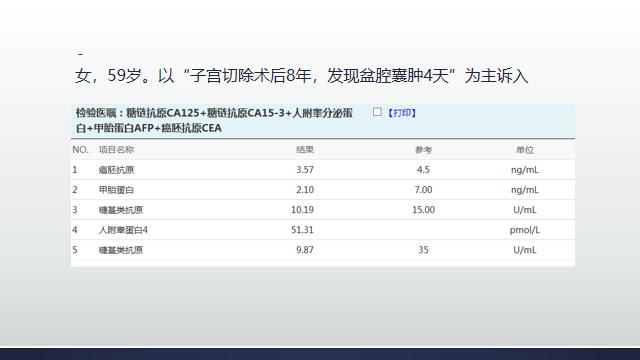Click row number 2 in NO. column

75,190
